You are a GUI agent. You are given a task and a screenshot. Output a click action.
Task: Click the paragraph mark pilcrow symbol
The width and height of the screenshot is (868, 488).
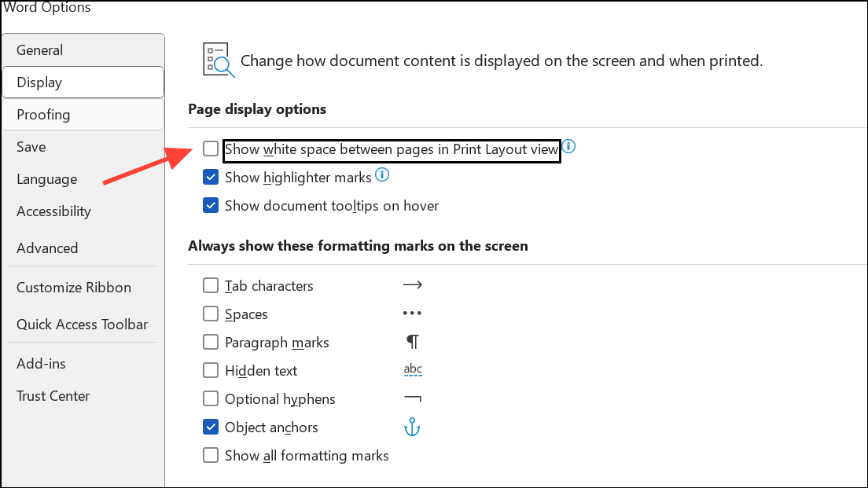pyautogui.click(x=413, y=342)
